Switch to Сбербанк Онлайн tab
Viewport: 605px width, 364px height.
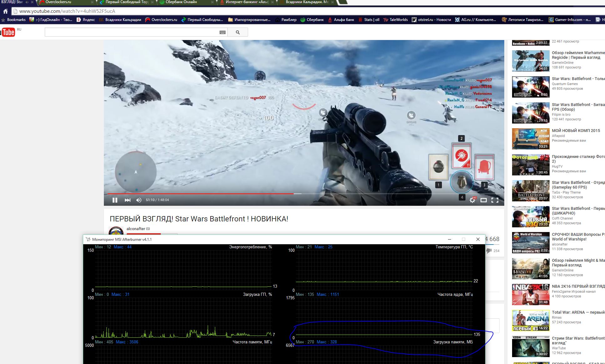(181, 2)
